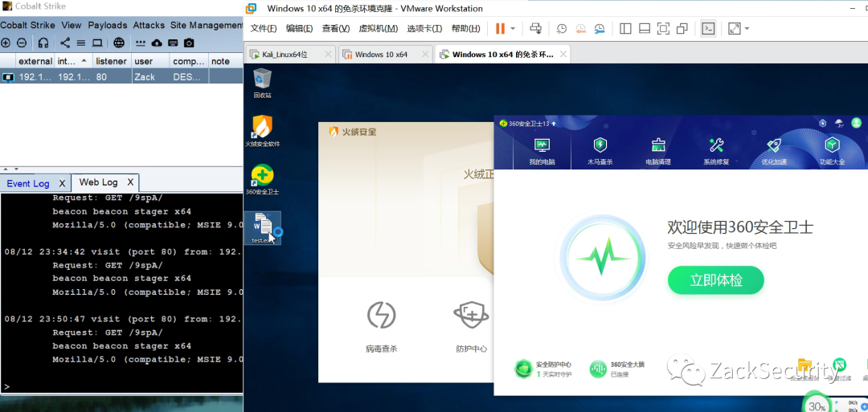The image size is (868, 412).
Task: Switch to the Event Log tab
Action: 27,184
